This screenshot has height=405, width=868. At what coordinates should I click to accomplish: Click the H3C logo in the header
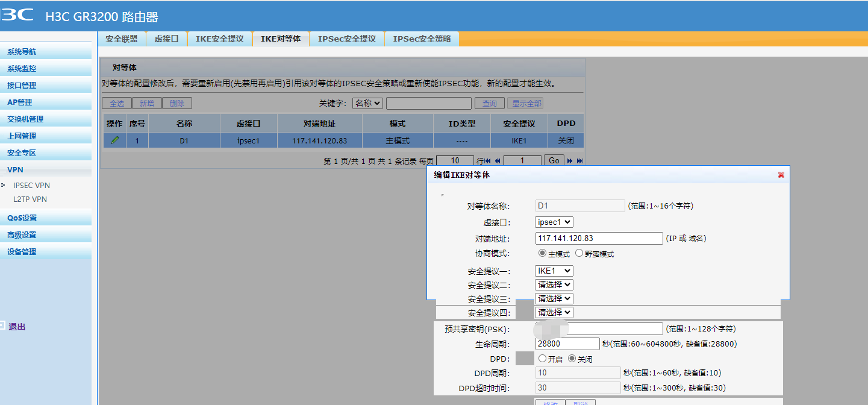(17, 16)
